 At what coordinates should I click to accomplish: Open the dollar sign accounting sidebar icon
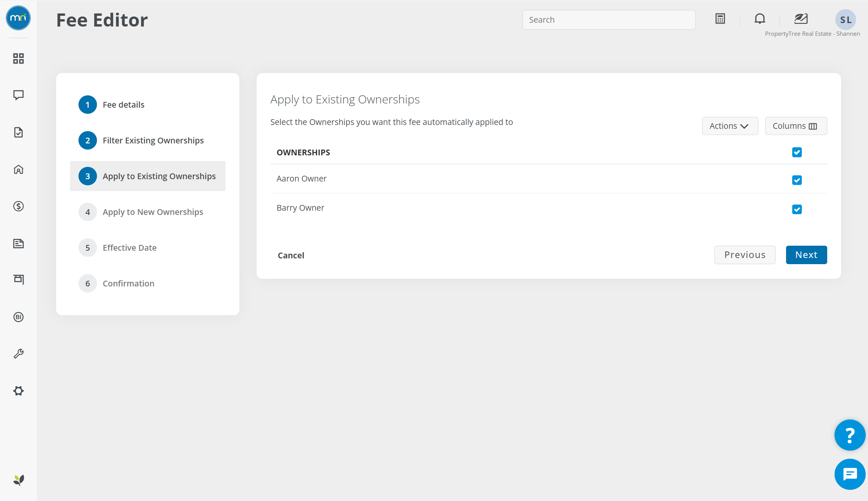pyautogui.click(x=18, y=206)
